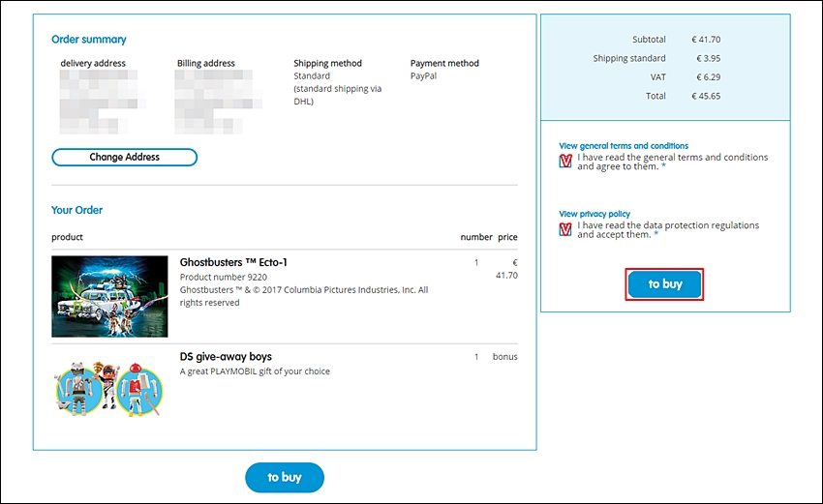Select the DS give-away boys product title

tap(226, 357)
